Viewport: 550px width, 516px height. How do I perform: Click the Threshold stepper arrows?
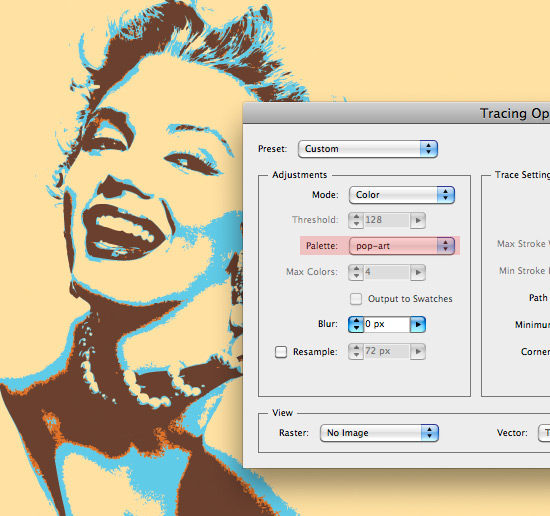tap(356, 220)
